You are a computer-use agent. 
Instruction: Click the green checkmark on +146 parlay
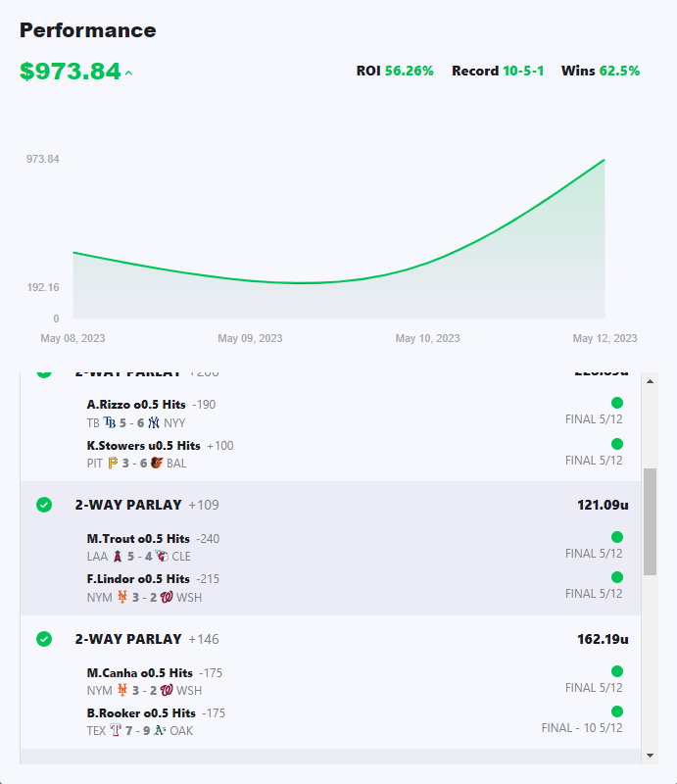click(44, 639)
